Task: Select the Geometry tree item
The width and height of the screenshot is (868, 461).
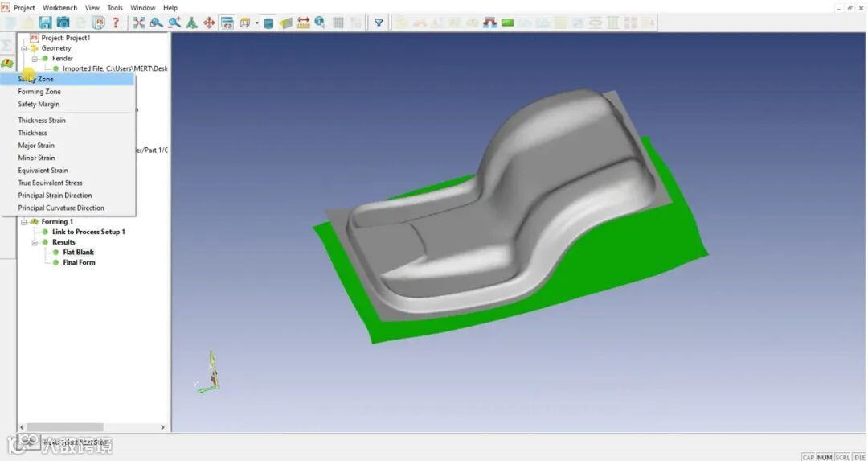Action: point(56,48)
